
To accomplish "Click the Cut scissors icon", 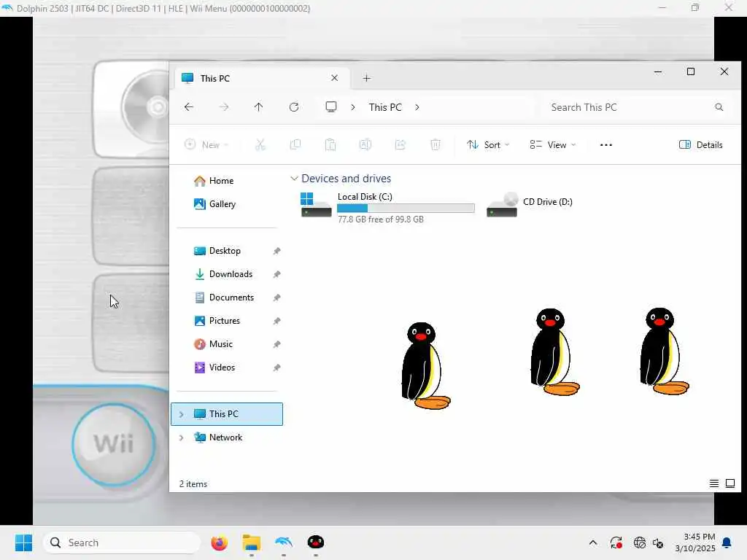I will tap(260, 145).
